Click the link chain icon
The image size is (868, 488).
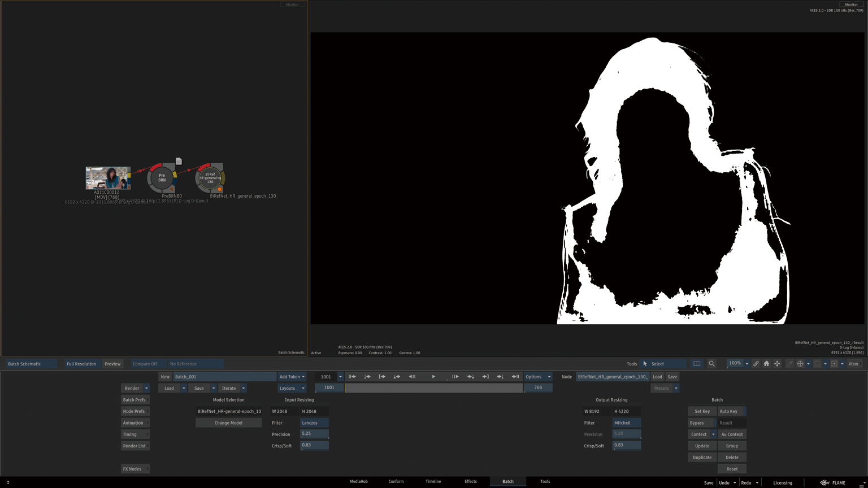coord(756,364)
